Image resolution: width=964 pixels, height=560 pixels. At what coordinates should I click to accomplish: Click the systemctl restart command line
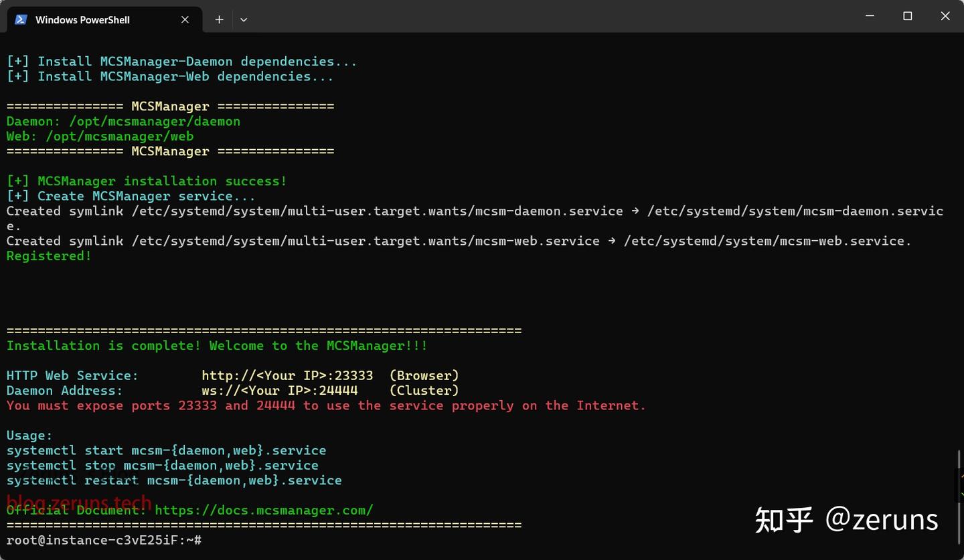coord(174,480)
